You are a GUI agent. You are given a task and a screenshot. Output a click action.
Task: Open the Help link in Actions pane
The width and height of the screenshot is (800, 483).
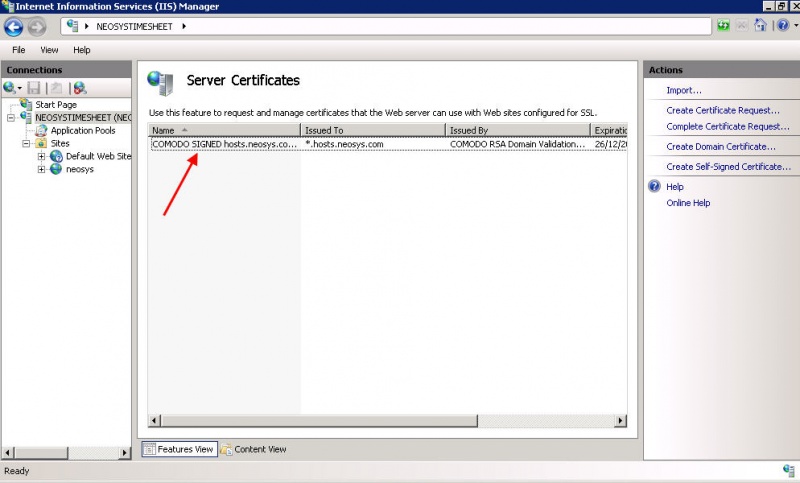tap(674, 187)
